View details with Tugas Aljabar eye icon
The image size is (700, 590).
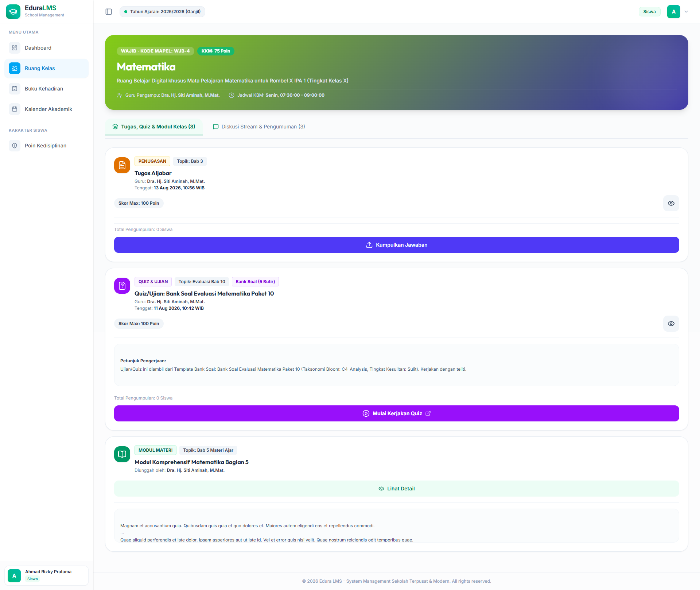click(x=671, y=203)
